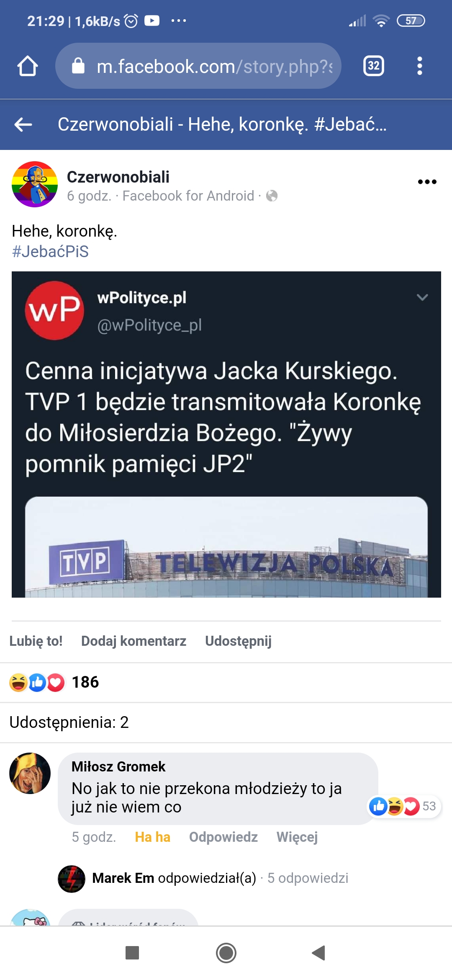Open the tab switcher showing 32 tabs
The height and width of the screenshot is (980, 452).
coord(374,66)
